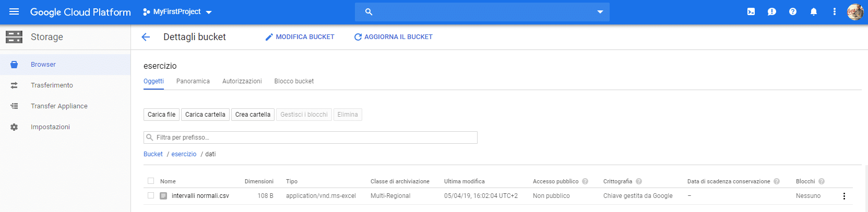Click the help icon next to Accesso pubblico
The image size is (868, 212).
[x=585, y=181]
